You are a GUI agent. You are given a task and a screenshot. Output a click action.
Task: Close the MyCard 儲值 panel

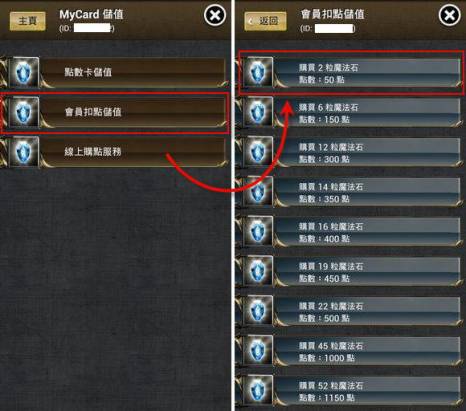[x=215, y=15]
